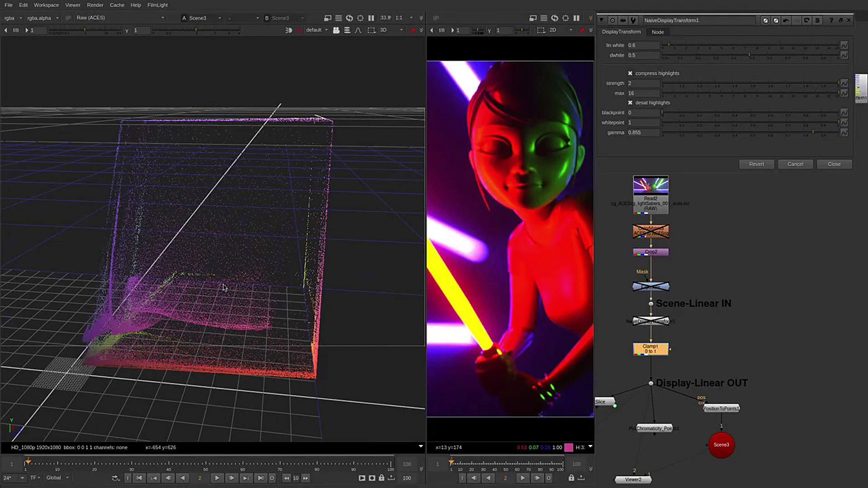Viewport: 868px width, 488px height.
Task: Toggle the IP button in left viewer
Action: click(x=68, y=18)
